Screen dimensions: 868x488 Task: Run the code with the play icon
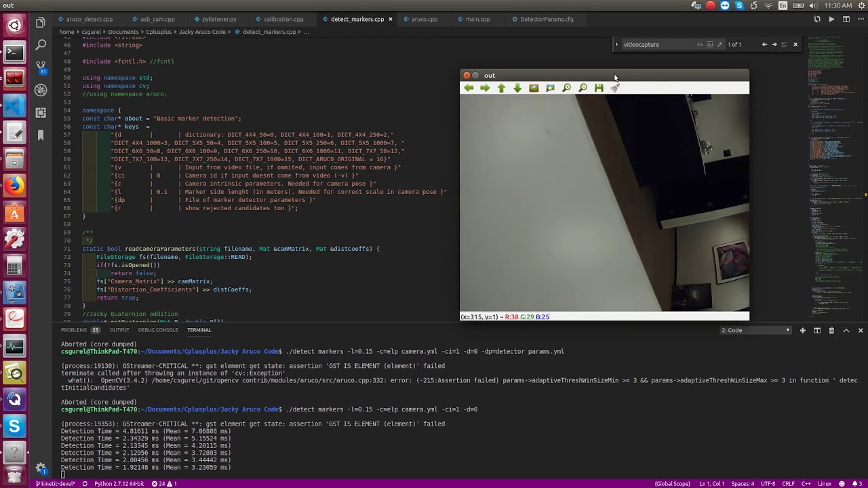click(831, 19)
